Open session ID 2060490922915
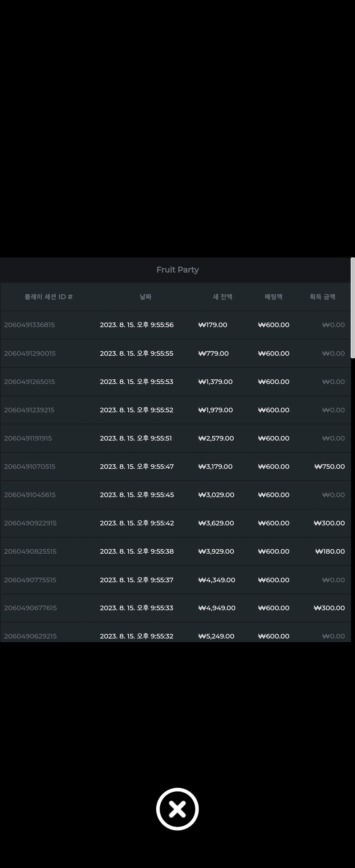This screenshot has width=355, height=868. (30, 523)
